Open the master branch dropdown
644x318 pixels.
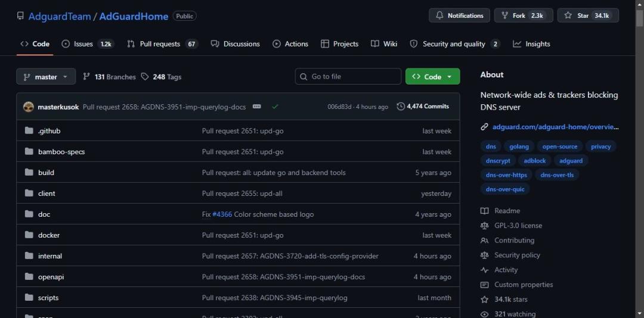pyautogui.click(x=46, y=77)
